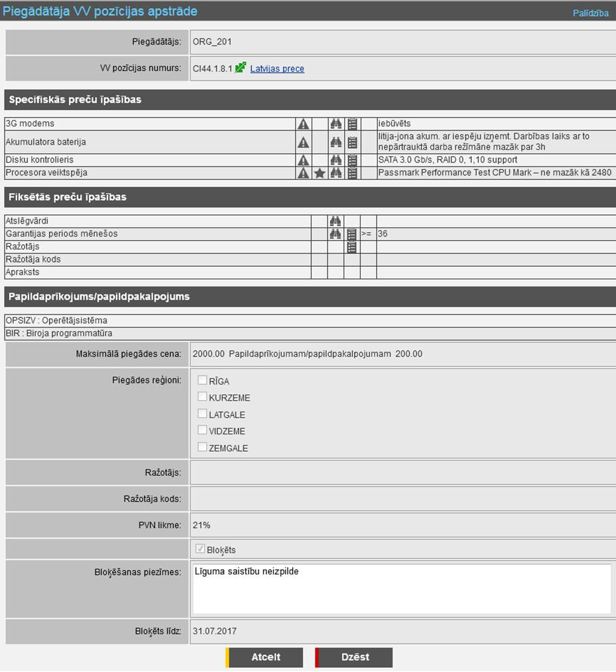This screenshot has height=672, width=616.
Task: Click the binoculars icon for Akumulatora baterija
Action: [336, 142]
